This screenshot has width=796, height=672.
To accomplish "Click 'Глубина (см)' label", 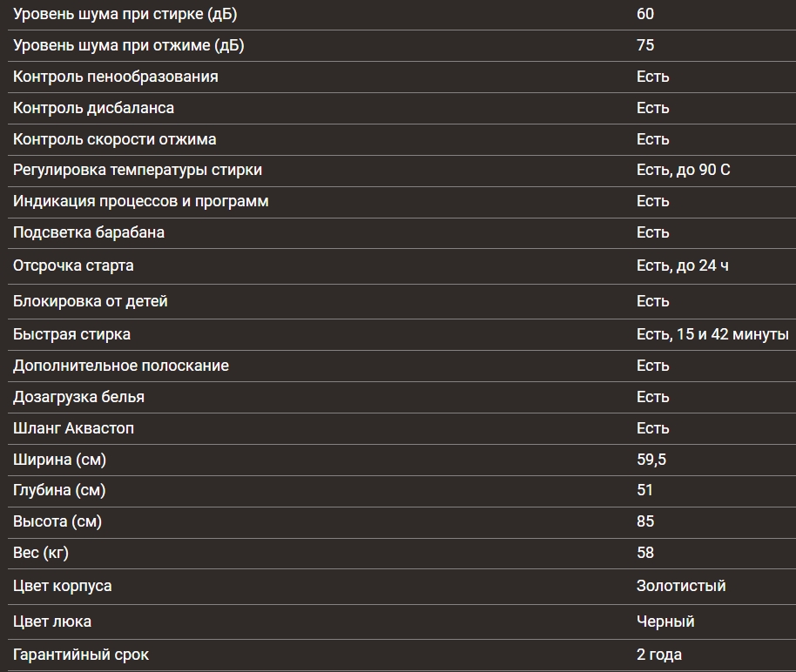I will pyautogui.click(x=59, y=490).
